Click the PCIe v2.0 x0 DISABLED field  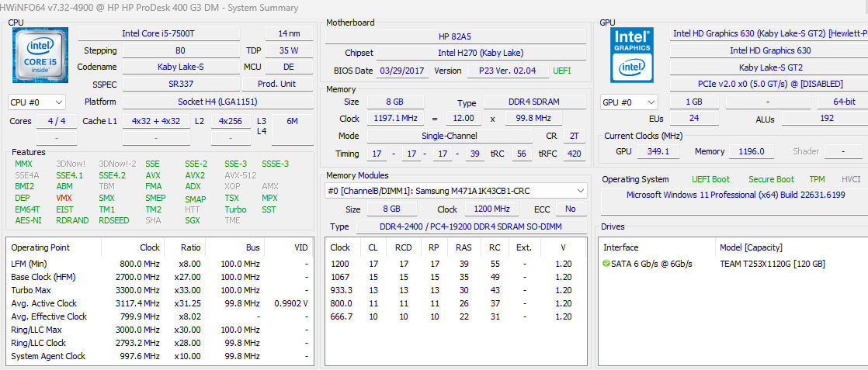pos(770,84)
